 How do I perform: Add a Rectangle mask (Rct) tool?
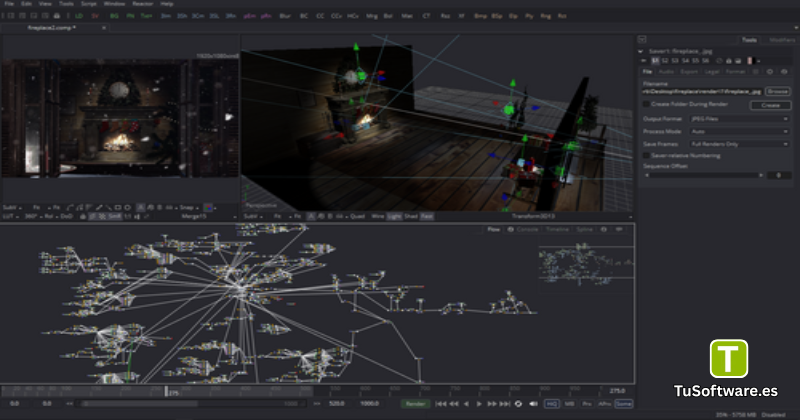click(x=562, y=16)
